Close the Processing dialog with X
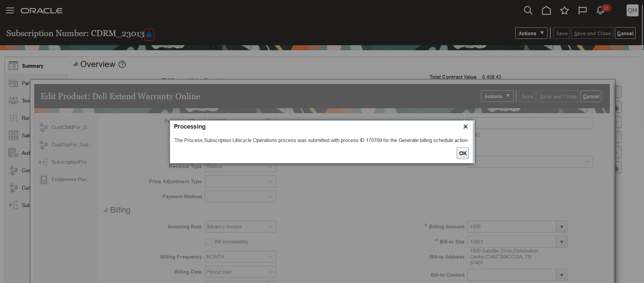The image size is (644, 283). pos(465,127)
